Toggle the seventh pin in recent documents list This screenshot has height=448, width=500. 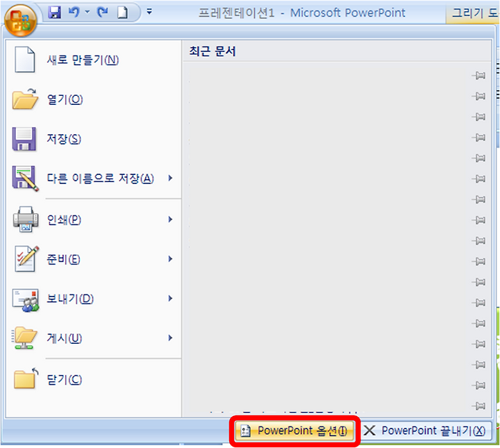coord(478,199)
